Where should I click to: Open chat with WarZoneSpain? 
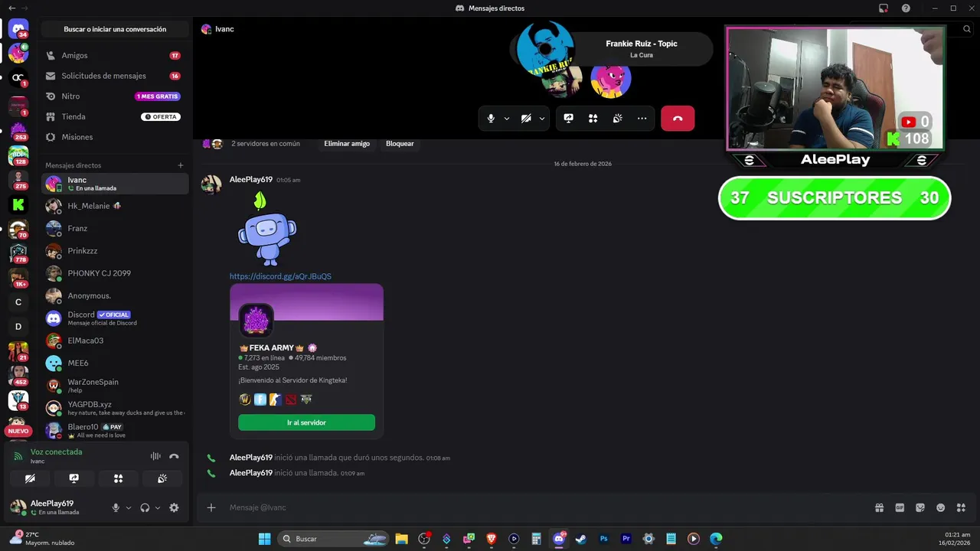click(115, 386)
